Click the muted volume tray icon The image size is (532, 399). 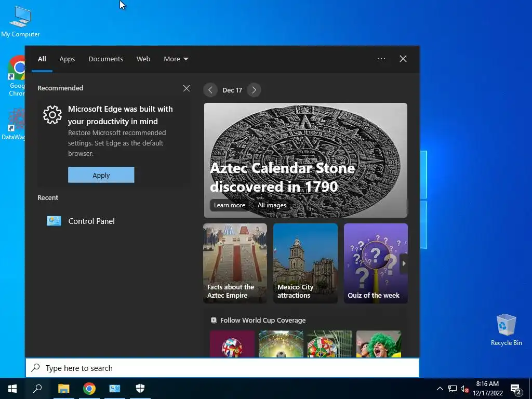click(x=465, y=389)
